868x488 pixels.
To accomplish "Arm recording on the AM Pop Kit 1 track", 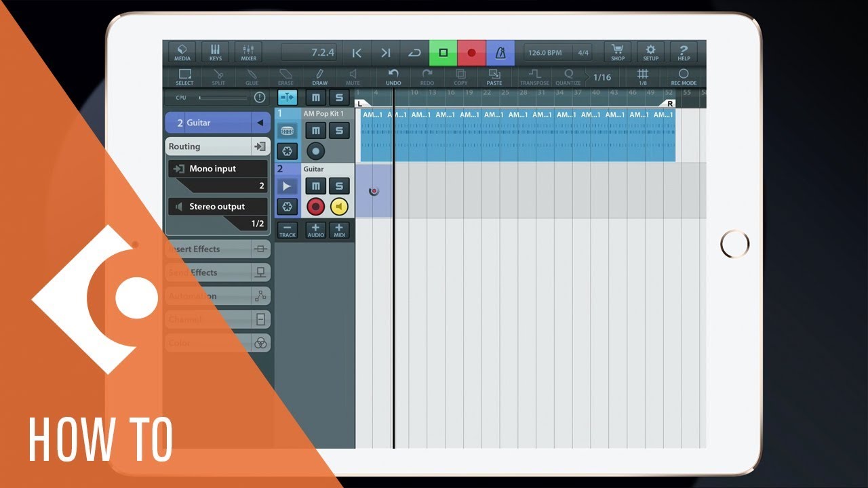I will (315, 151).
